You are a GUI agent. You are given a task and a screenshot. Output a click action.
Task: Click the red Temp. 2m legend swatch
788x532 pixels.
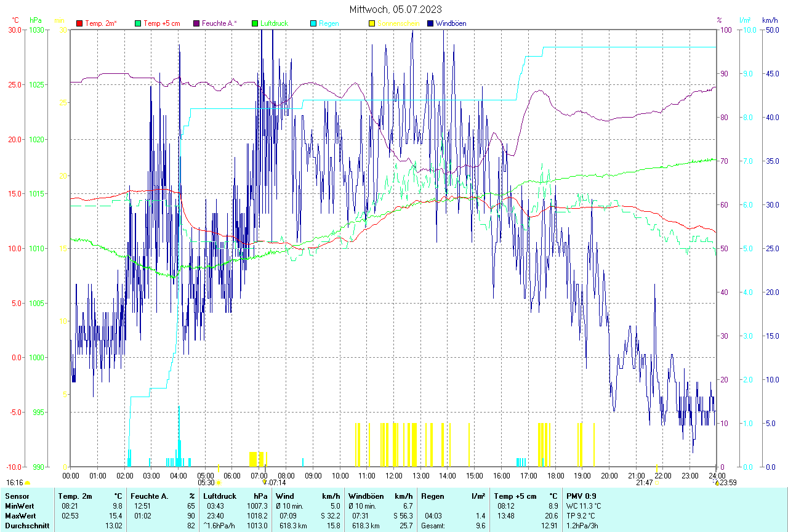click(79, 23)
